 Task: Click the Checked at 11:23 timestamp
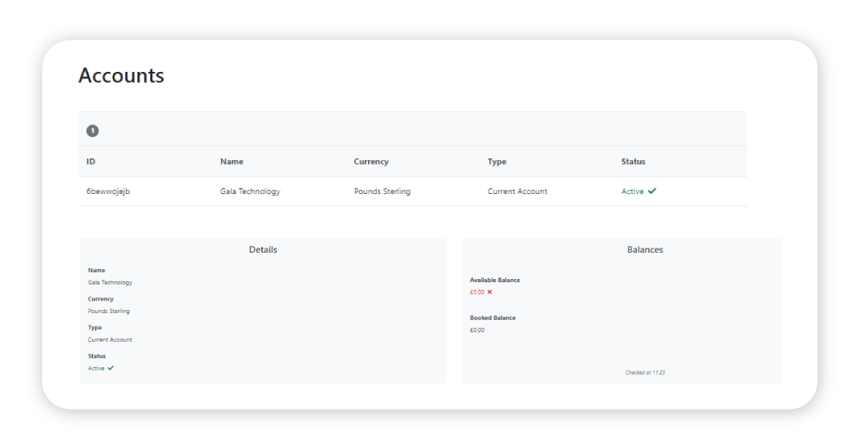[645, 373]
